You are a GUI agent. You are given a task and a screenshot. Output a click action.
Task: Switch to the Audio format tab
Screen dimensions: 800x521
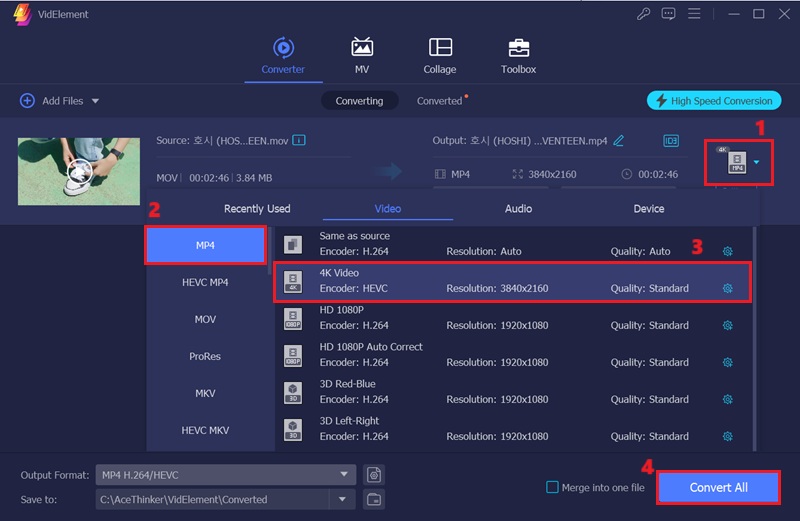tap(518, 209)
